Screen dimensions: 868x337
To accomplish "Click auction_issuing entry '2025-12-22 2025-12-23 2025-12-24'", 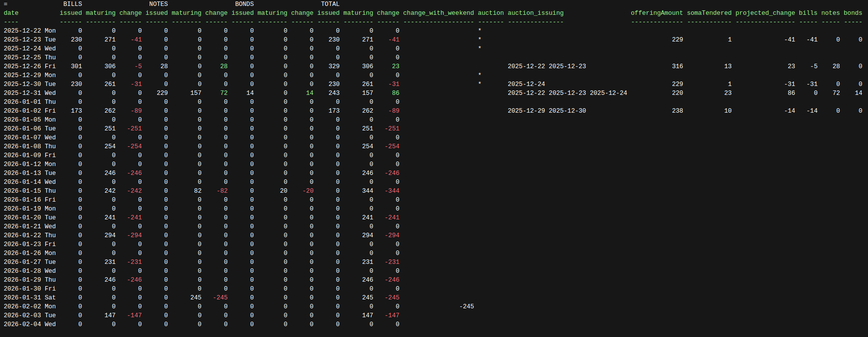I will pos(567,93).
